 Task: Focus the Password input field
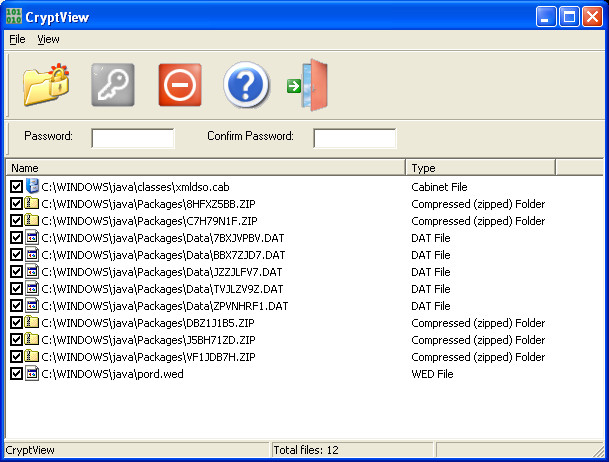pyautogui.click(x=133, y=138)
